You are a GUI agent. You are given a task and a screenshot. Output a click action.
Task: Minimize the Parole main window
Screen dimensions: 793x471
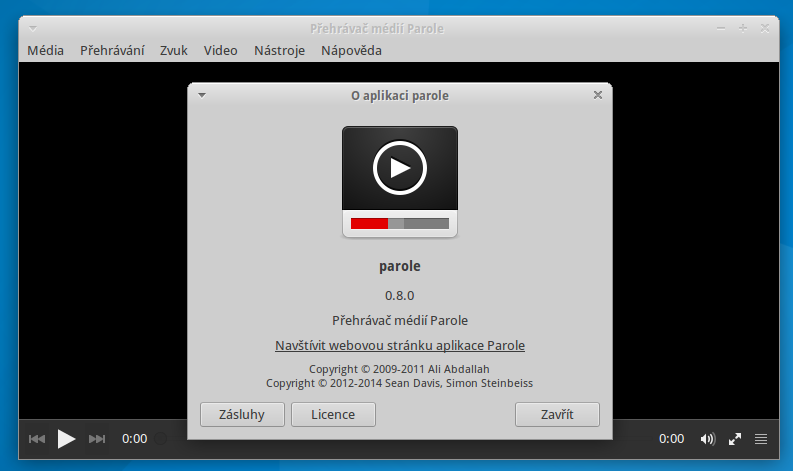point(721,29)
